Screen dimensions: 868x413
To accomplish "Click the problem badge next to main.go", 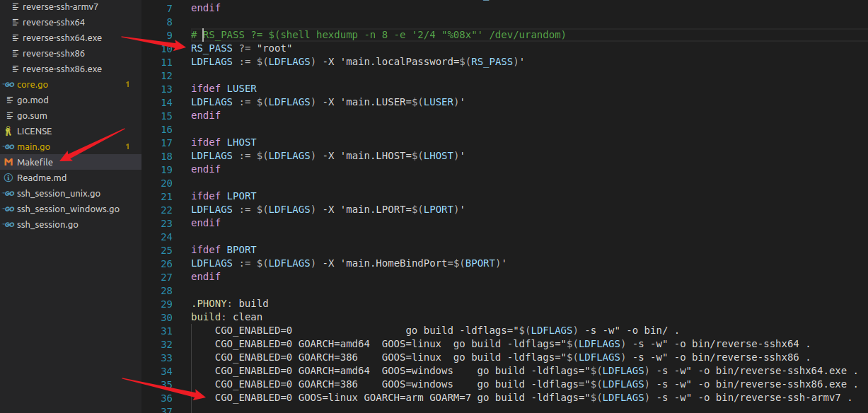I will tap(127, 147).
